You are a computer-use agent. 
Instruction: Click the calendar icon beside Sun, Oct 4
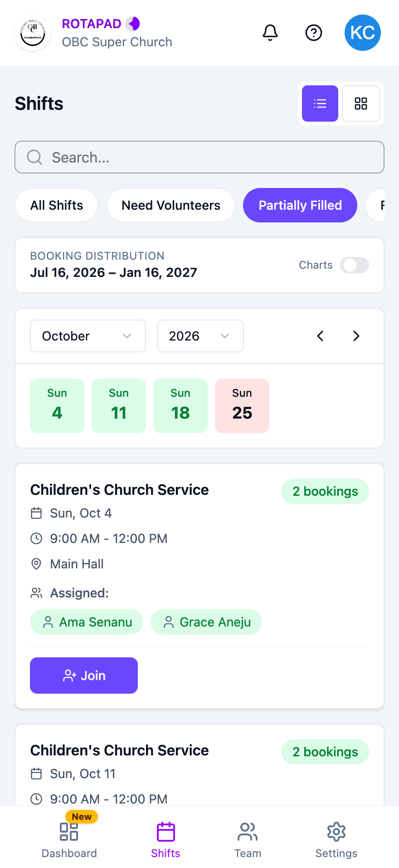36,513
